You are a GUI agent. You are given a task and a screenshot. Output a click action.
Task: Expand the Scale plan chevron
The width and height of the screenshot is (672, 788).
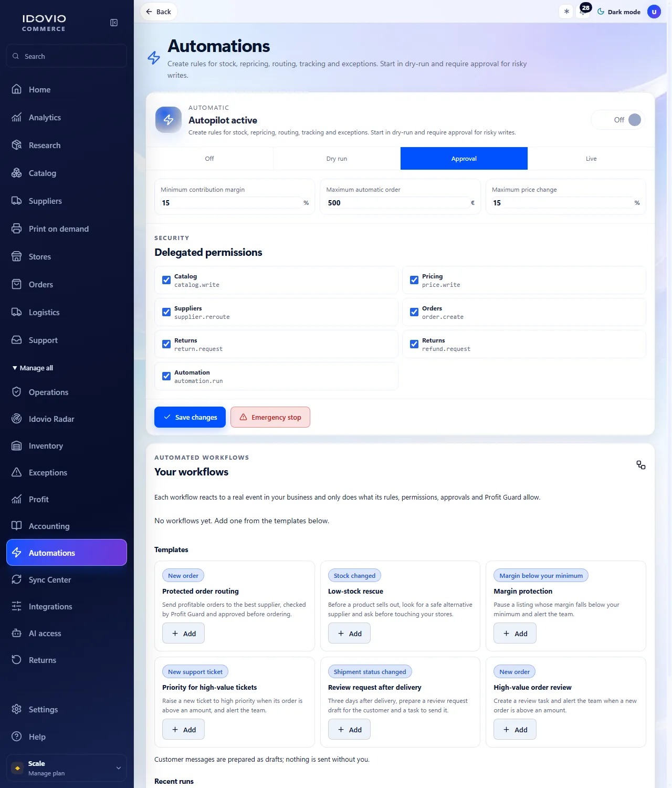(x=119, y=768)
